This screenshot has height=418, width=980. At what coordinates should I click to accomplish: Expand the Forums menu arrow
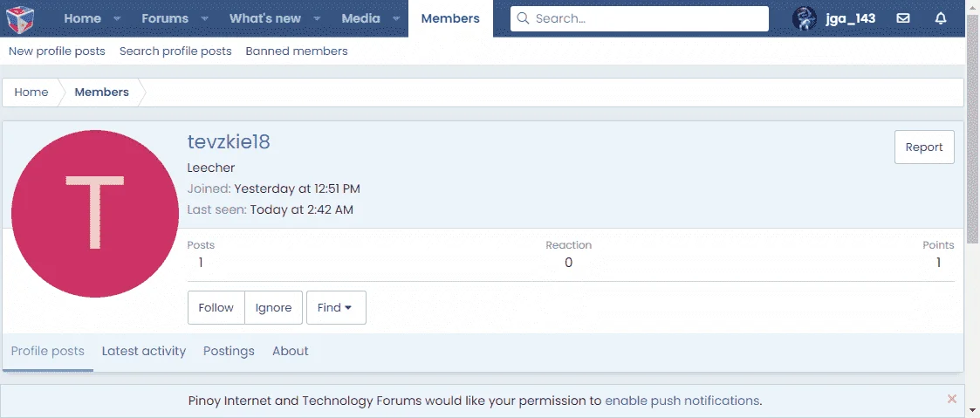[204, 18]
